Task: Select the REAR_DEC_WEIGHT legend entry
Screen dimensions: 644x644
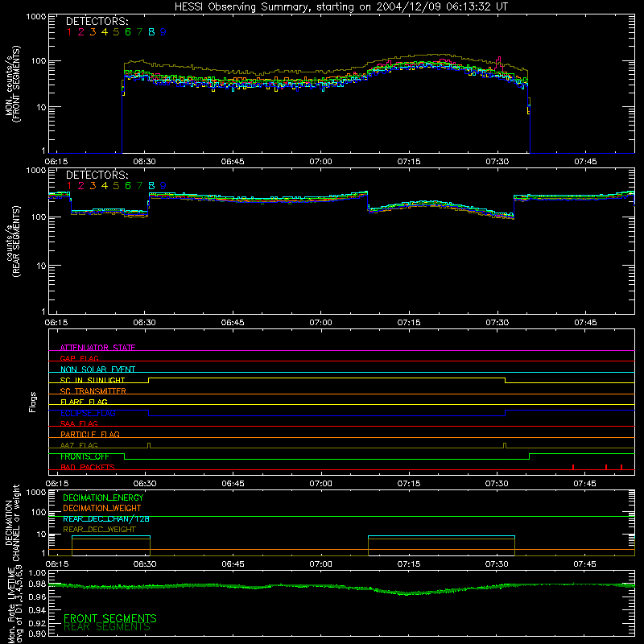Action: click(x=99, y=530)
